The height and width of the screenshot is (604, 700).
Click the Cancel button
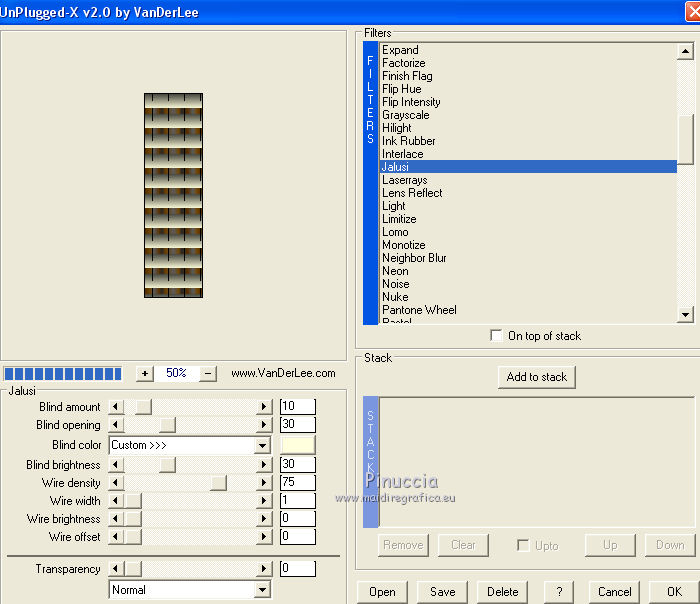pos(614,592)
